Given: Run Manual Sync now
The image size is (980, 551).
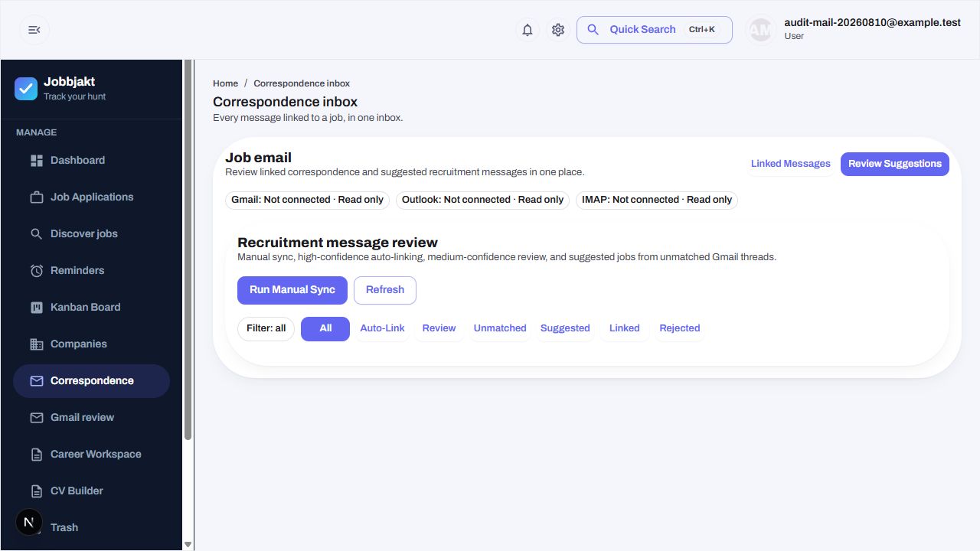Looking at the screenshot, I should pyautogui.click(x=292, y=290).
